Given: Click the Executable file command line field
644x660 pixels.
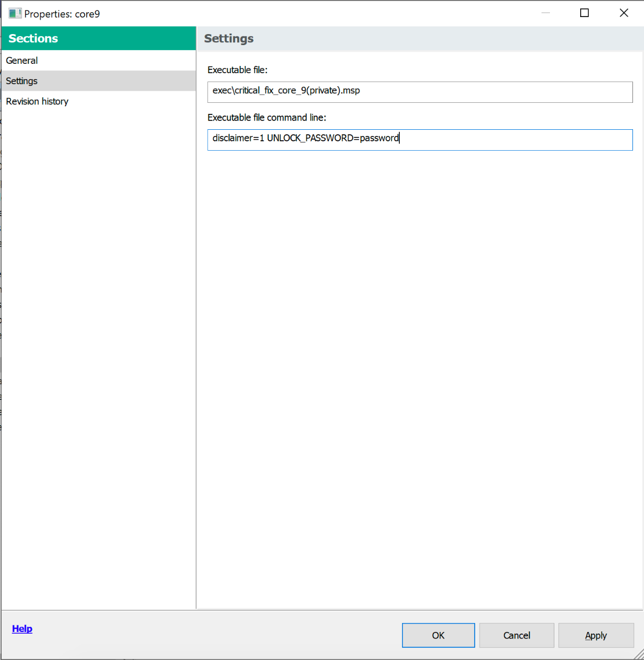Looking at the screenshot, I should 420,140.
